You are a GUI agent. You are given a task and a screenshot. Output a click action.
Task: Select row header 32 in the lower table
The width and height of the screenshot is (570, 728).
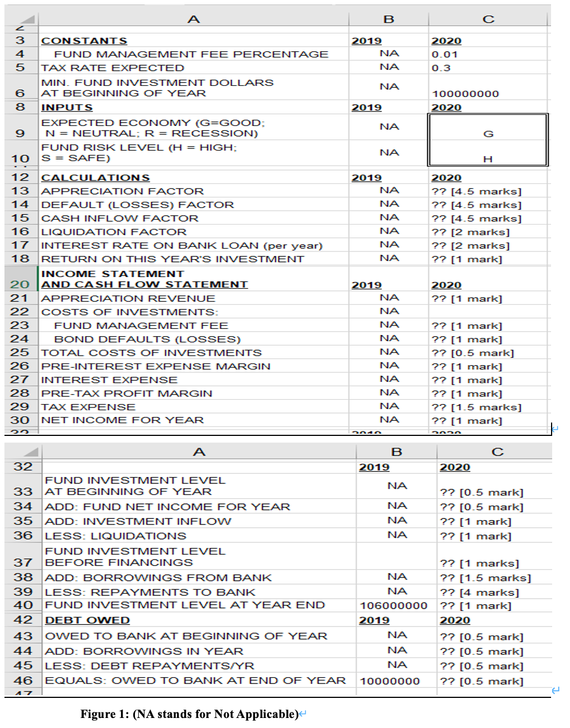click(21, 467)
